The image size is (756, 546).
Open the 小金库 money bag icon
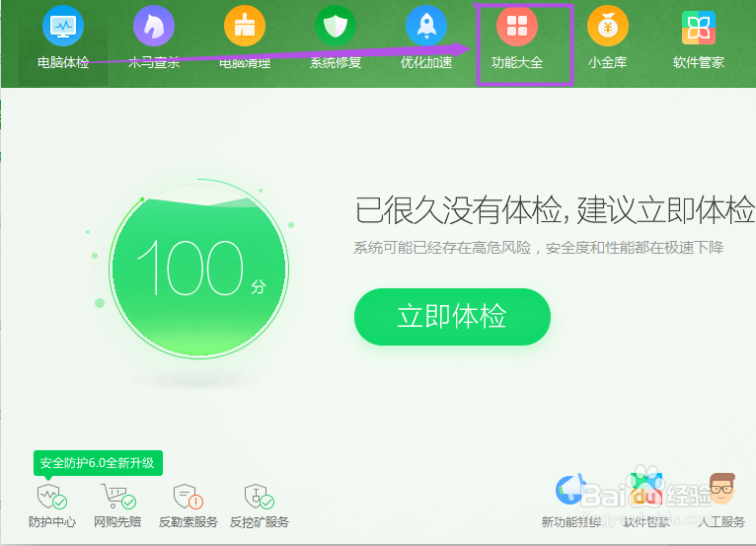coord(608,26)
